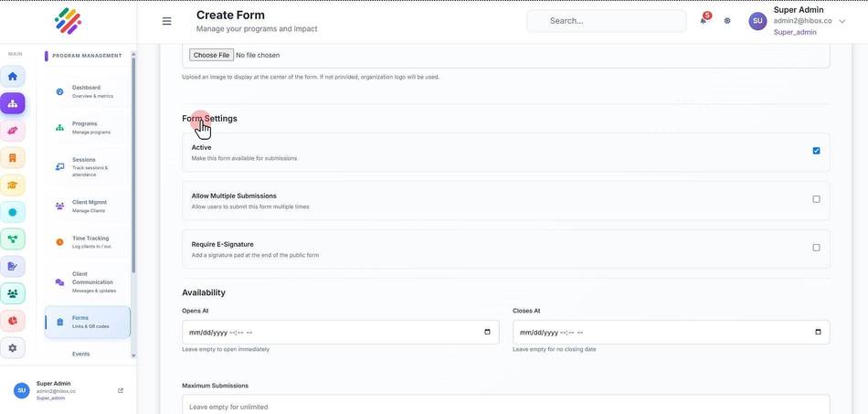
Task: Expand the Super Admin account dropdown
Action: click(x=842, y=21)
